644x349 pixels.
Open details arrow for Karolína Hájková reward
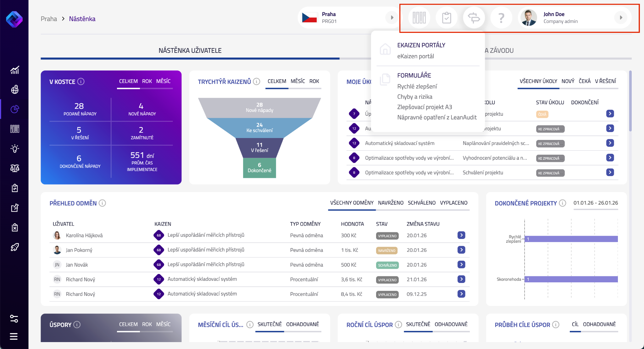tap(461, 235)
